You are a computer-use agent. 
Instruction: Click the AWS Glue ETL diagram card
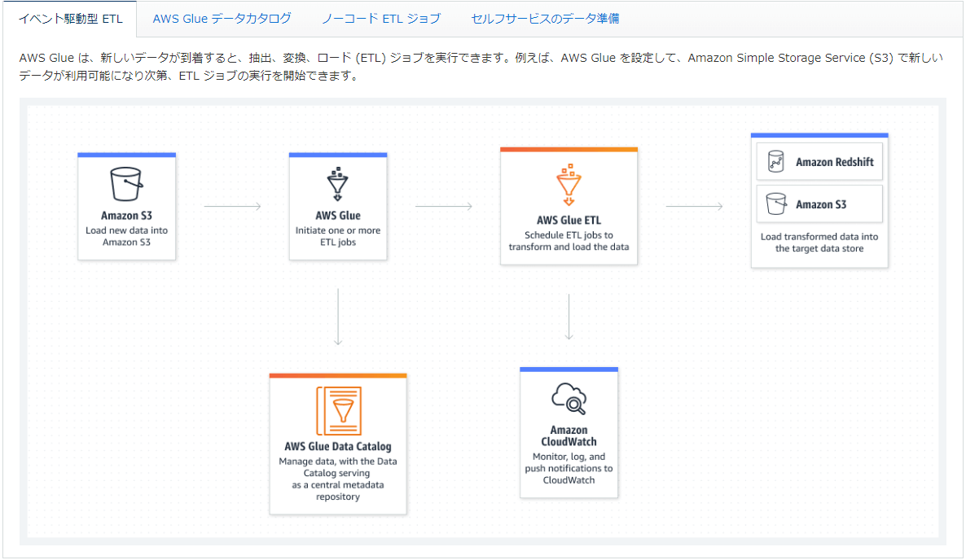[x=569, y=206]
